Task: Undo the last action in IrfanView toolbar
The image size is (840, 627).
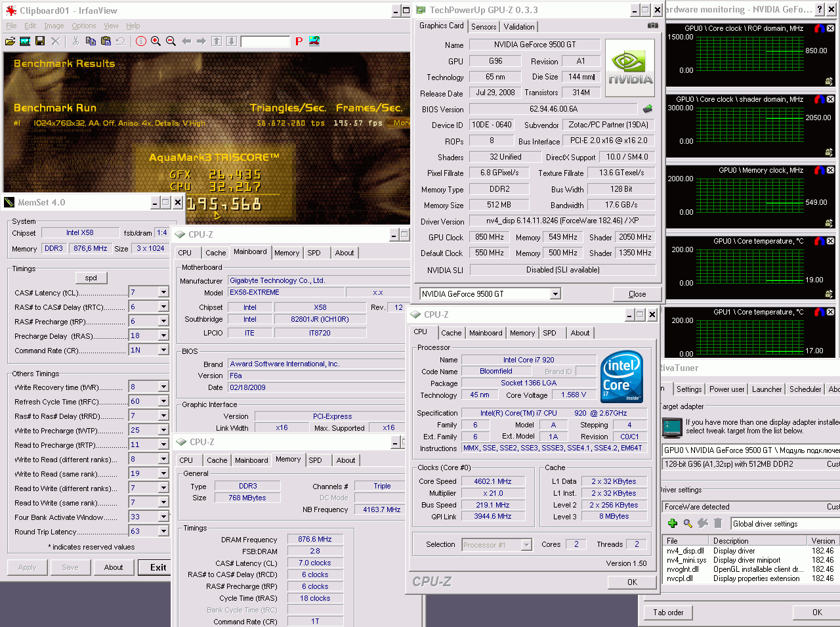Action: [120, 41]
